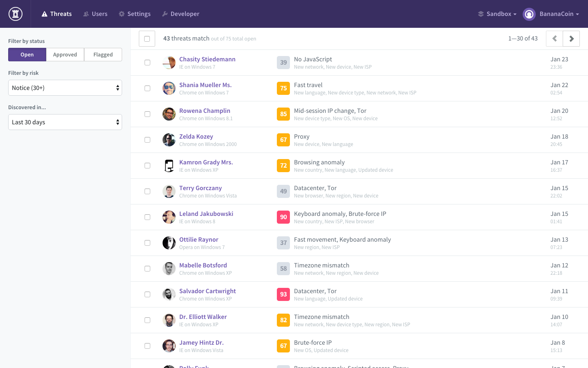Check the Shania Mueller row checkbox

[147, 88]
